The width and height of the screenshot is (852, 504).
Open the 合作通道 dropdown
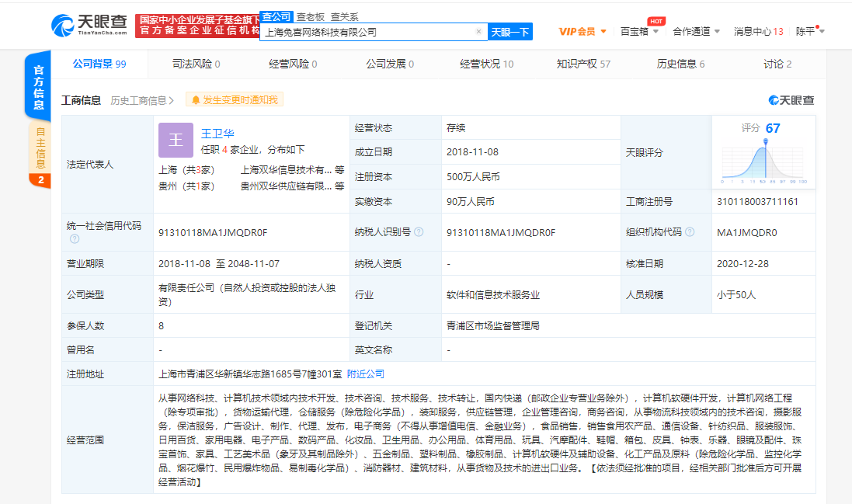pyautogui.click(x=696, y=32)
